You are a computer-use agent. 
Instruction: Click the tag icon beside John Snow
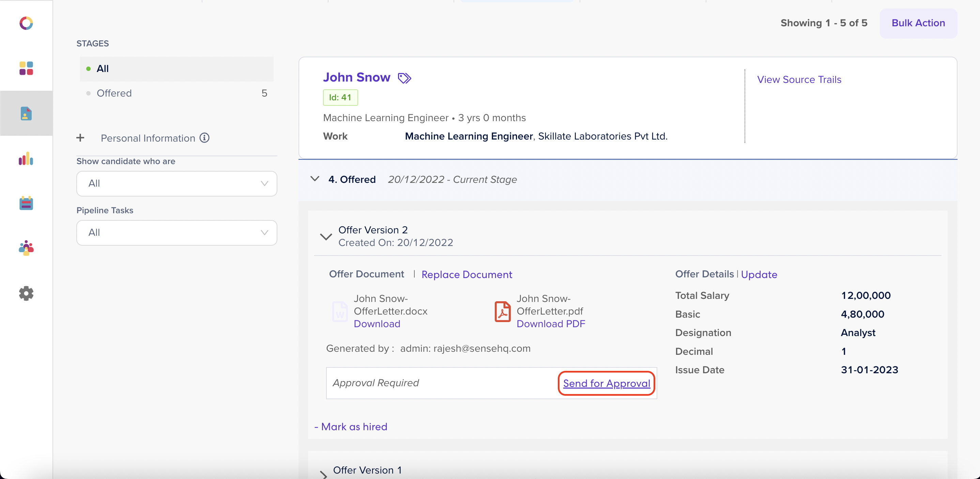tap(404, 78)
